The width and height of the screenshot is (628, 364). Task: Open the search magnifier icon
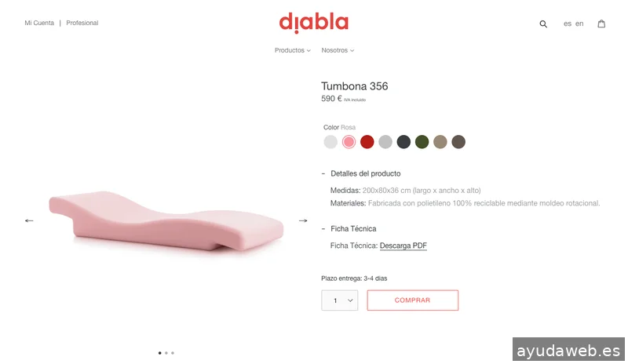coord(543,24)
